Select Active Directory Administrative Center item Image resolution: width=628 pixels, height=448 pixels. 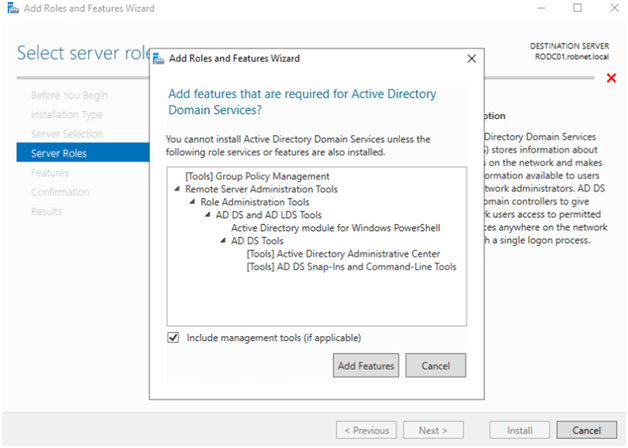point(343,254)
